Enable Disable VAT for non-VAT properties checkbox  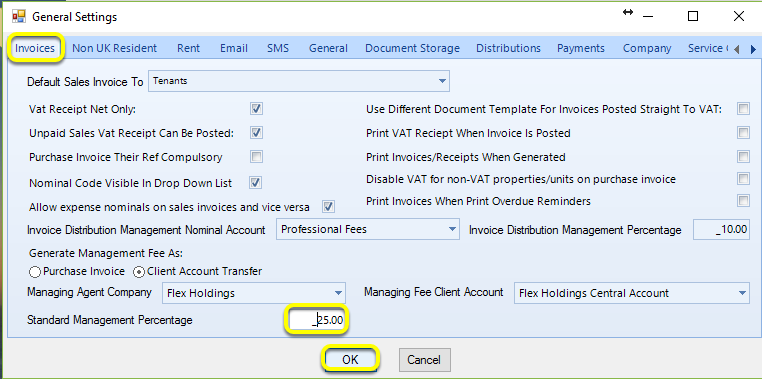743,178
